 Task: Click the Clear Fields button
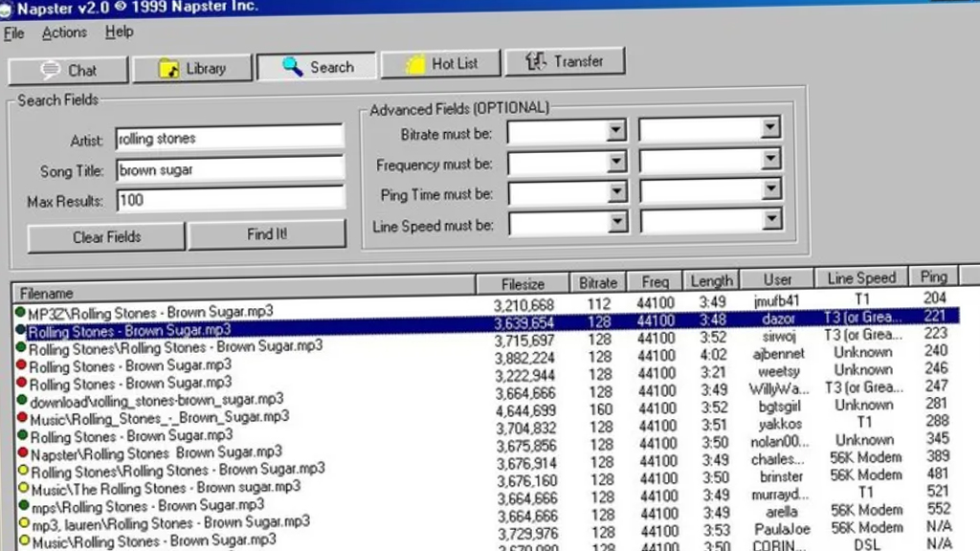(106, 237)
